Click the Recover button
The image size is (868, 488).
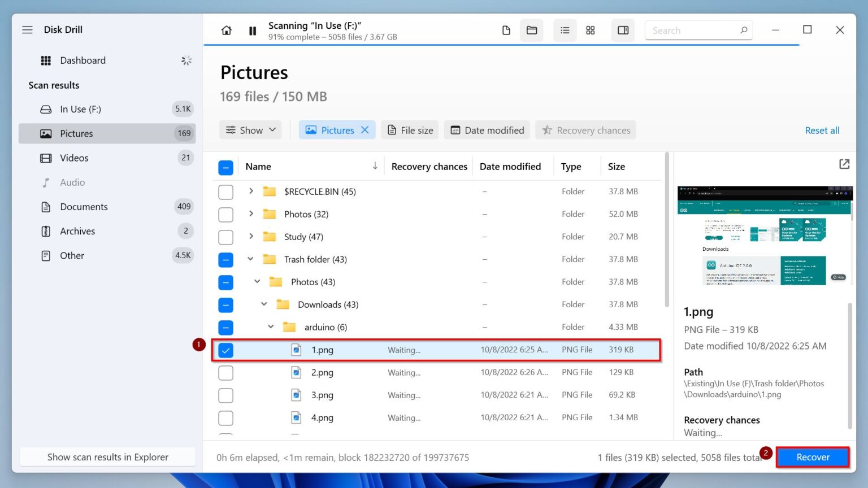pos(812,457)
